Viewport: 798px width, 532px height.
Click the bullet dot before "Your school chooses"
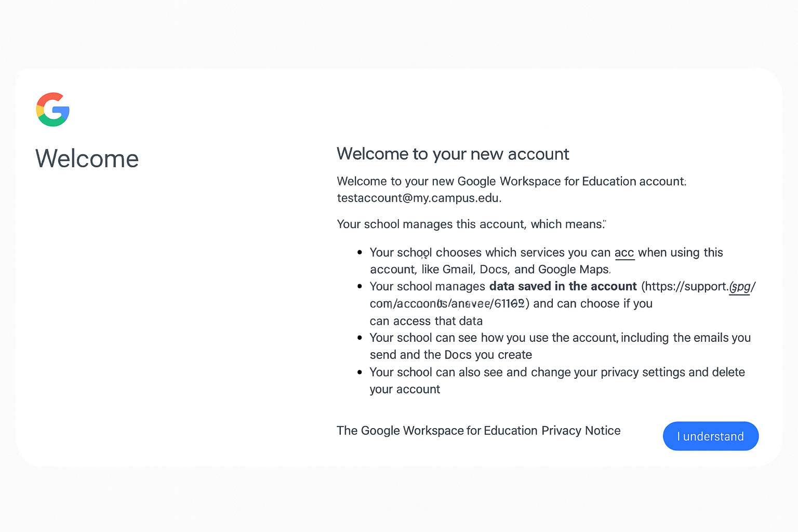[360, 252]
